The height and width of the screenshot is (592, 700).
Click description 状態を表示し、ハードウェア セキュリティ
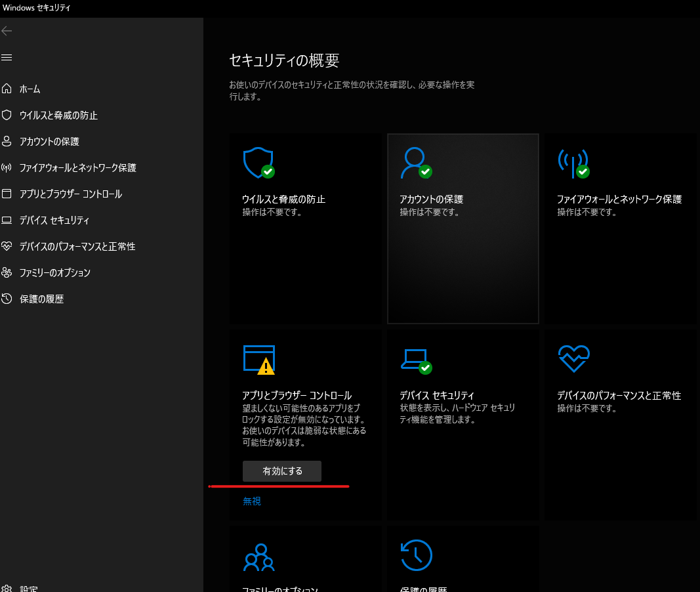pyautogui.click(x=457, y=413)
